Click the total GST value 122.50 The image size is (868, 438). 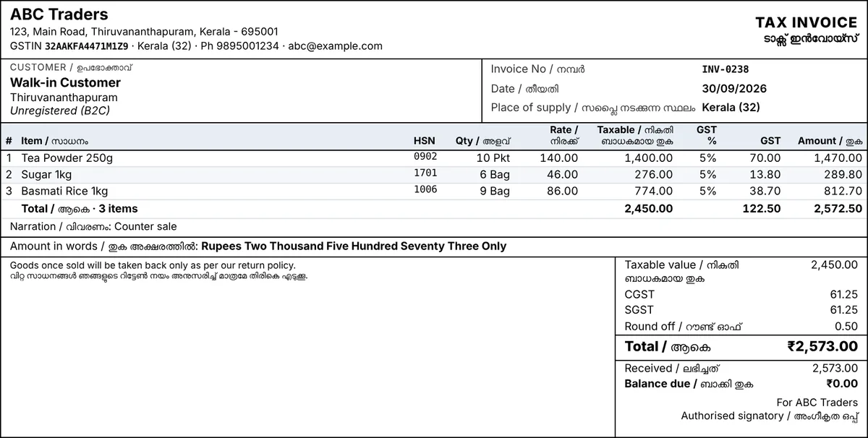tap(762, 208)
